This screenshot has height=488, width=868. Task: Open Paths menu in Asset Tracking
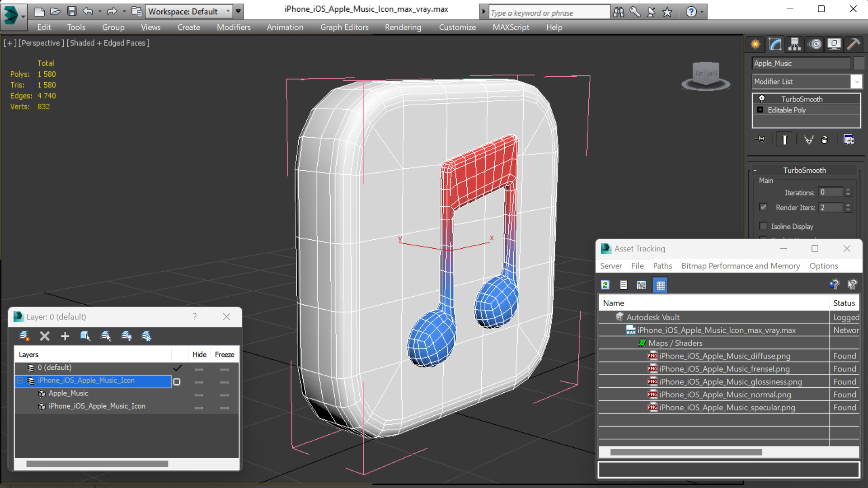coord(662,266)
